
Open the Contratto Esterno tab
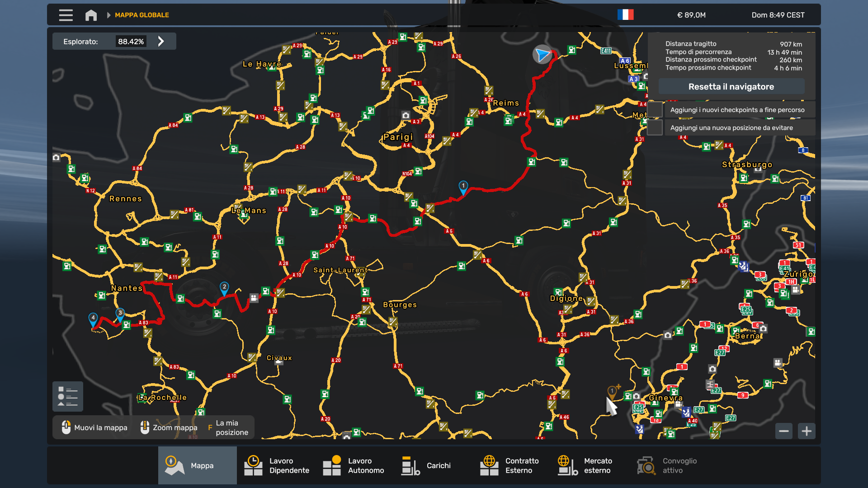tap(509, 465)
